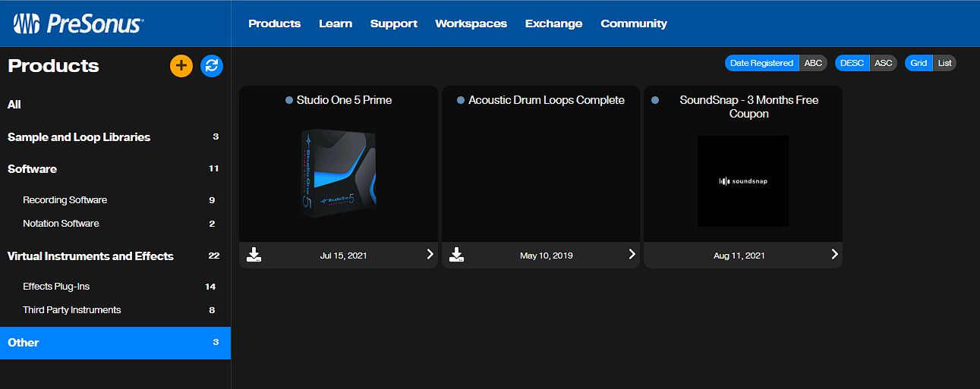Select Virtual Instruments and Effects category
The height and width of the screenshot is (389, 980).
pos(115,256)
